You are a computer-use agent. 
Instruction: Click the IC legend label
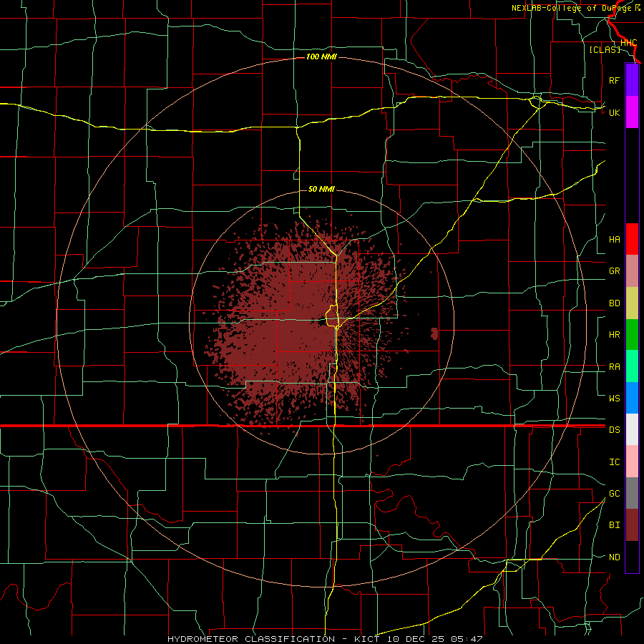(x=614, y=462)
